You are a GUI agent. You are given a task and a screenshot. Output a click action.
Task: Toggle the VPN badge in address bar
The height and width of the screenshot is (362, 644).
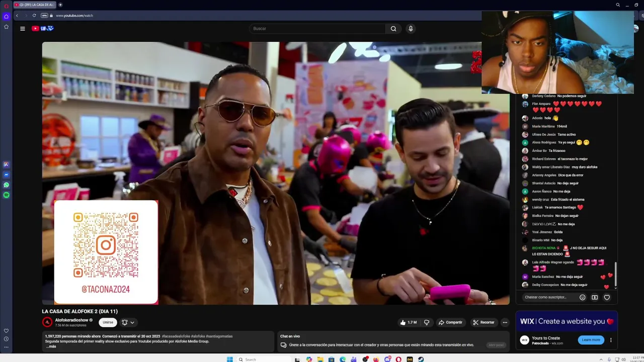44,16
